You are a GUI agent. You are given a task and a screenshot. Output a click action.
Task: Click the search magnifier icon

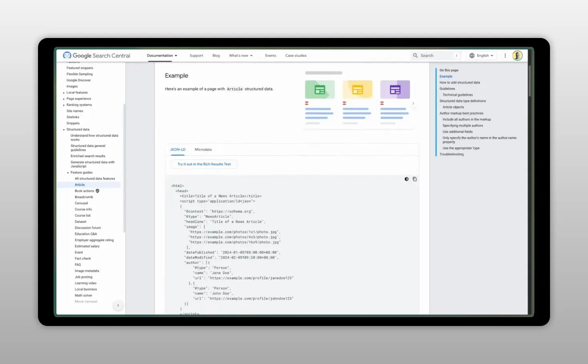(x=415, y=56)
